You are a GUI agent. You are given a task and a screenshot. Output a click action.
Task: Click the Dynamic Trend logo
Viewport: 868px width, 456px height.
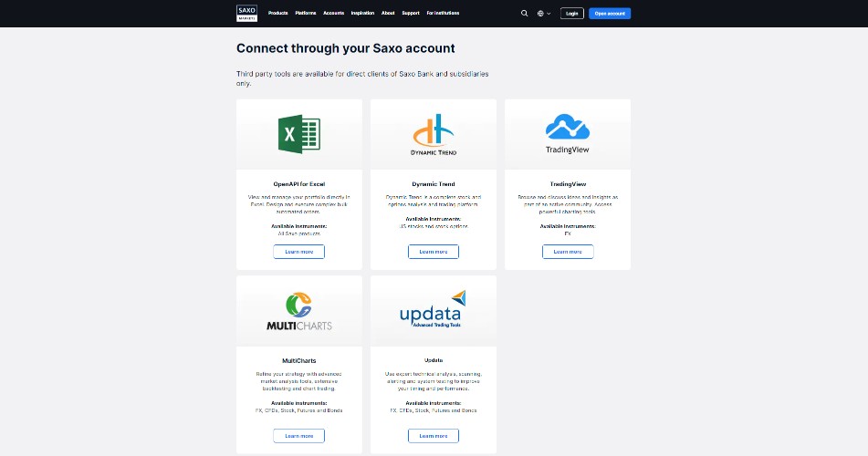(x=434, y=133)
